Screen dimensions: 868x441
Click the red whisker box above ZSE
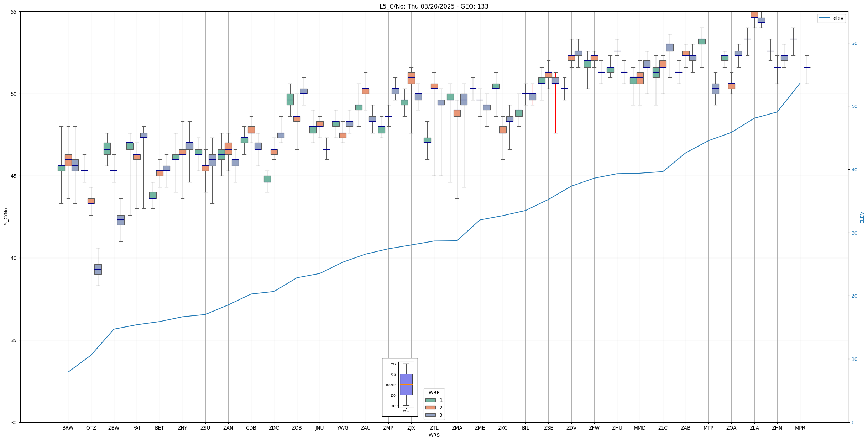(555, 80)
